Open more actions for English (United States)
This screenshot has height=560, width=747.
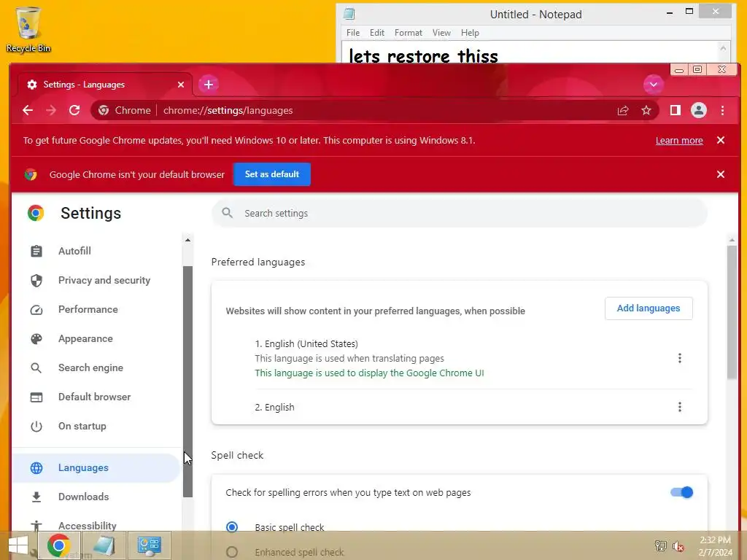tap(679, 358)
